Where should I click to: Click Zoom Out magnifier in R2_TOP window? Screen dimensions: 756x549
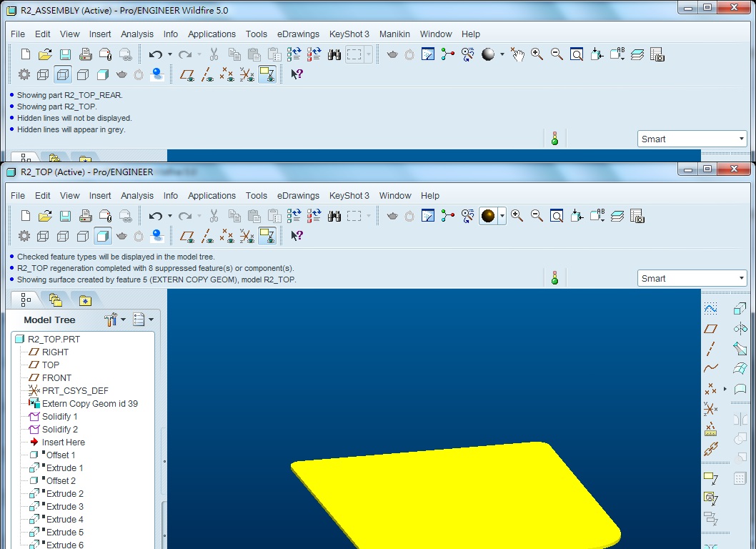point(537,216)
